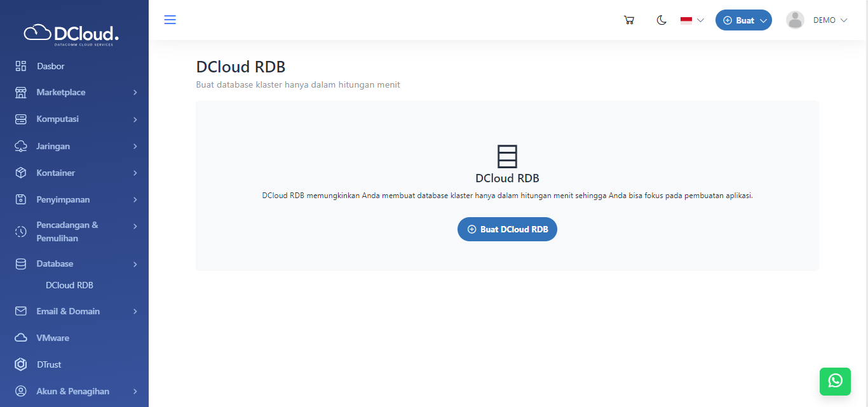Select the DCloud RDB submenu entry
The width and height of the screenshot is (868, 407).
[x=69, y=285]
